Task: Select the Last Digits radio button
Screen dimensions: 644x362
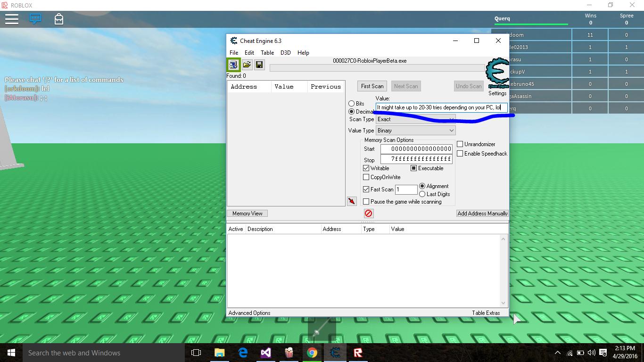Action: tap(422, 194)
